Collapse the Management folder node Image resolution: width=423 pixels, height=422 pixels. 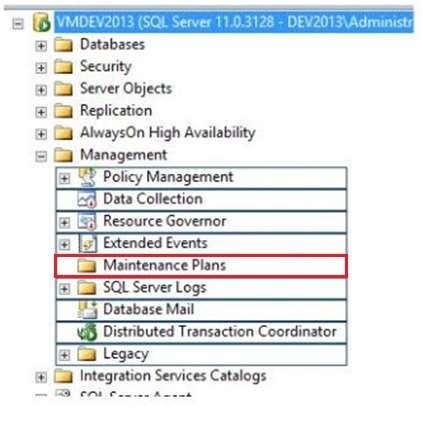click(x=41, y=156)
